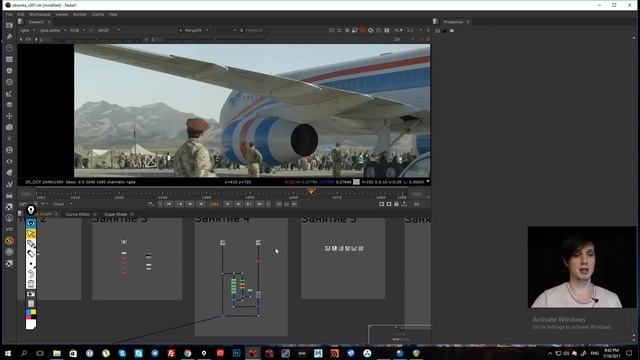This screenshot has height=360, width=640.
Task: Expand the timeline Input range dropdown
Action: (62, 204)
